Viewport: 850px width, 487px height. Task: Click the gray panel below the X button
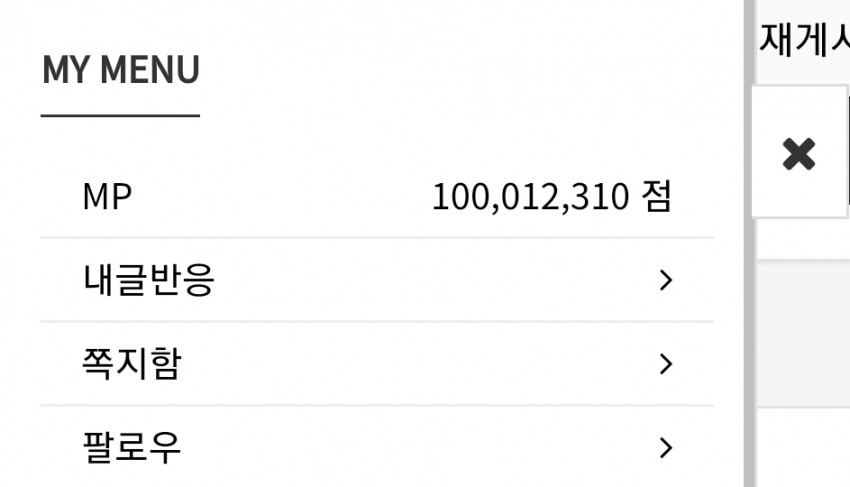[x=803, y=334]
